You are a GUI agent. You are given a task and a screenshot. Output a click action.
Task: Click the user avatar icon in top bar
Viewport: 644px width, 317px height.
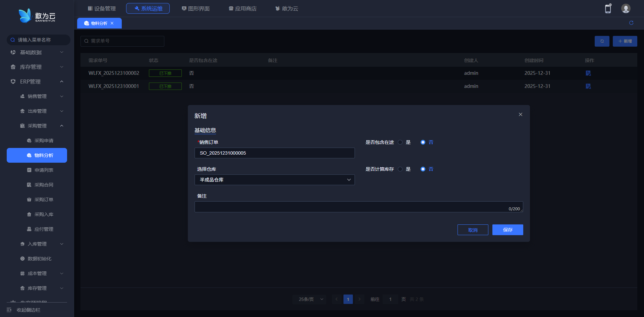pyautogui.click(x=626, y=8)
